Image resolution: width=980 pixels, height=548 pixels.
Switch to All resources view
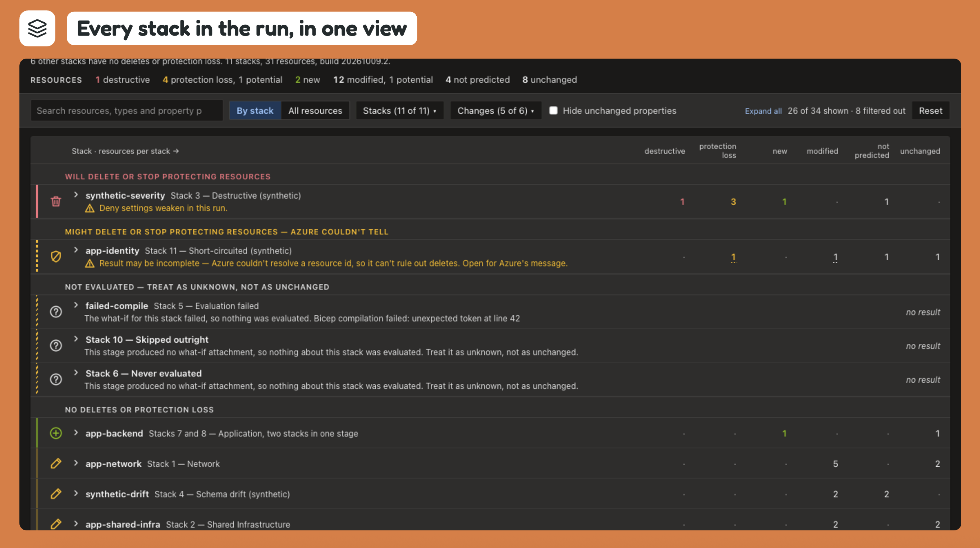tap(315, 110)
